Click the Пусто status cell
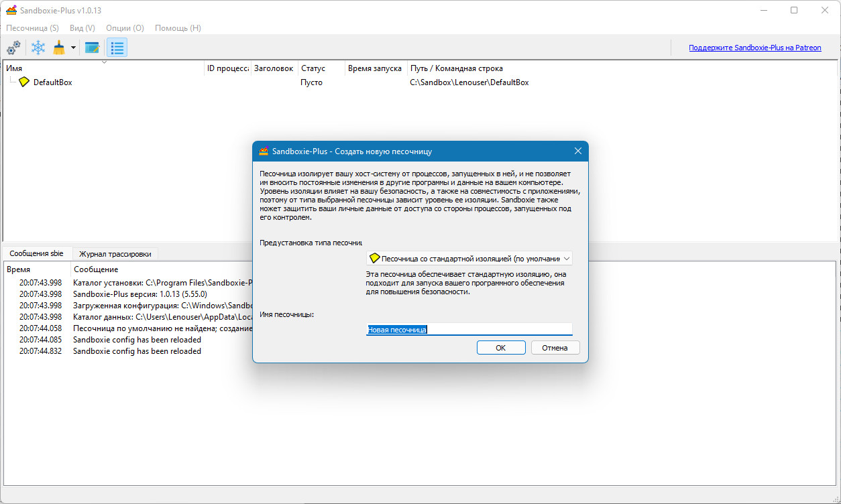Image resolution: width=841 pixels, height=504 pixels. click(x=311, y=82)
